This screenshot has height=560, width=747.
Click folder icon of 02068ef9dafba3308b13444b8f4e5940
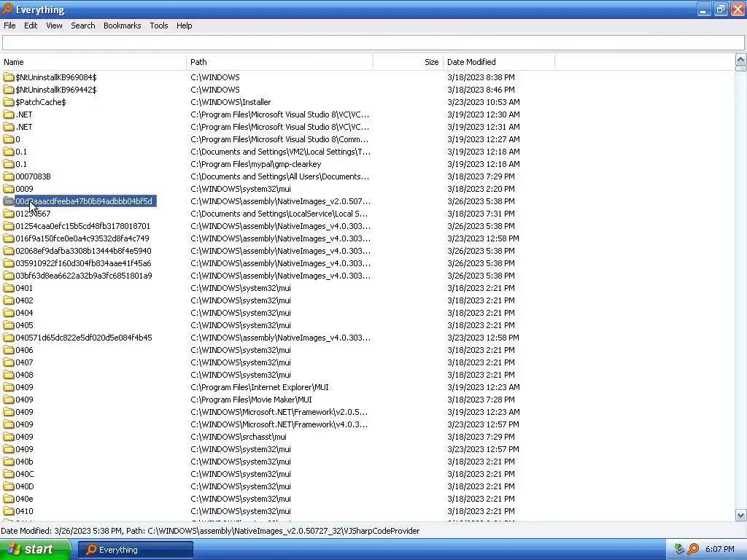(x=9, y=251)
